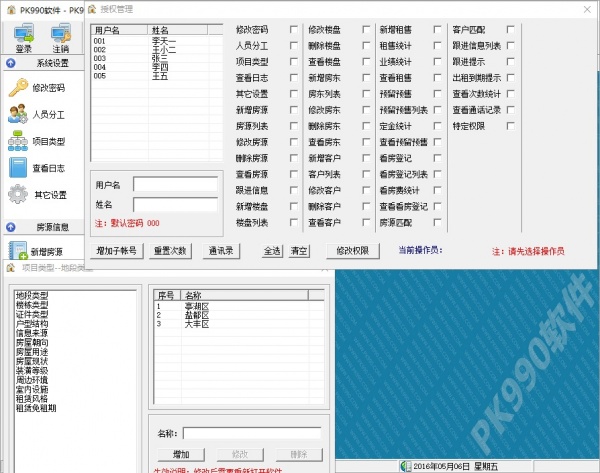
Task: Select 户型结构 in type list
Action: point(32,324)
